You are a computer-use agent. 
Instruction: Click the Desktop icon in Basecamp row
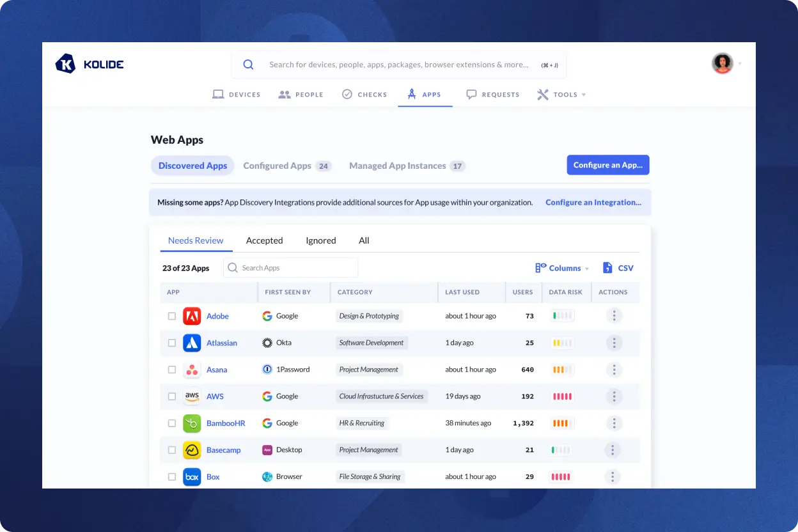[x=267, y=450]
